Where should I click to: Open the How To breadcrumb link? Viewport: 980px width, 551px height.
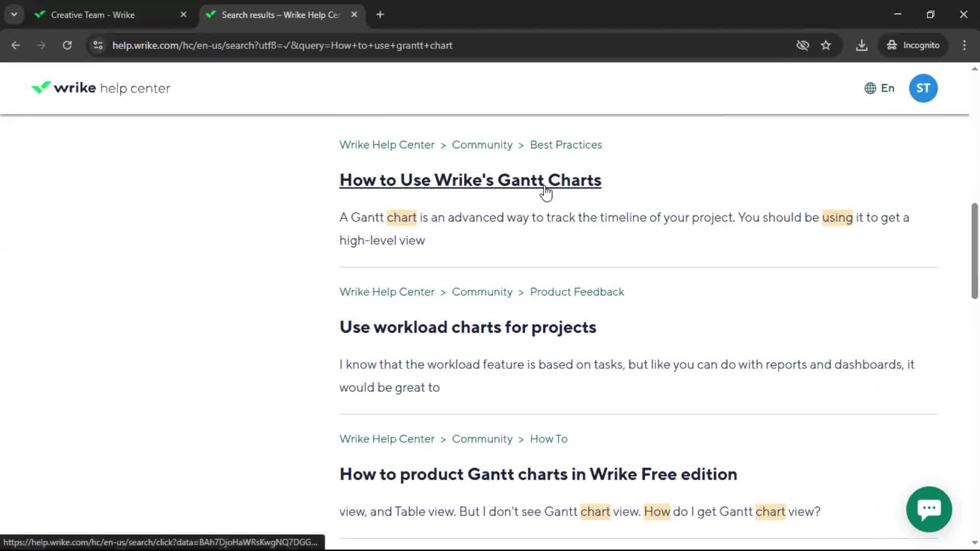click(x=549, y=439)
